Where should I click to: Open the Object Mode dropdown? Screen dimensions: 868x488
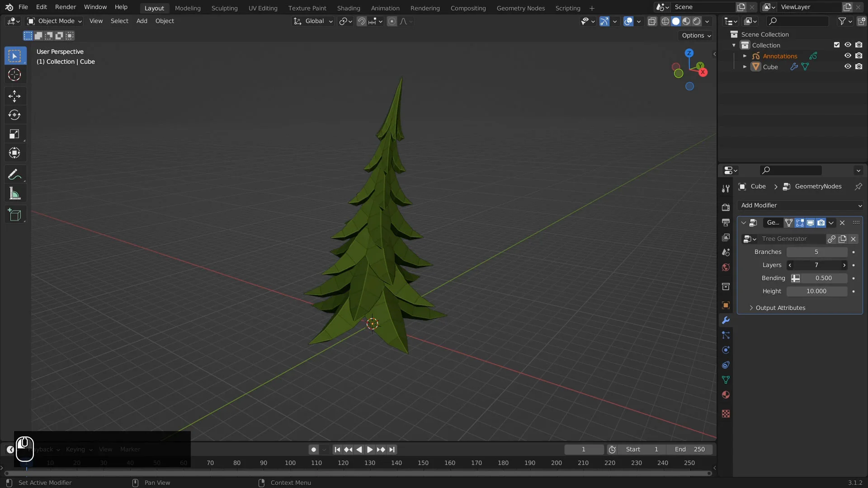click(54, 21)
